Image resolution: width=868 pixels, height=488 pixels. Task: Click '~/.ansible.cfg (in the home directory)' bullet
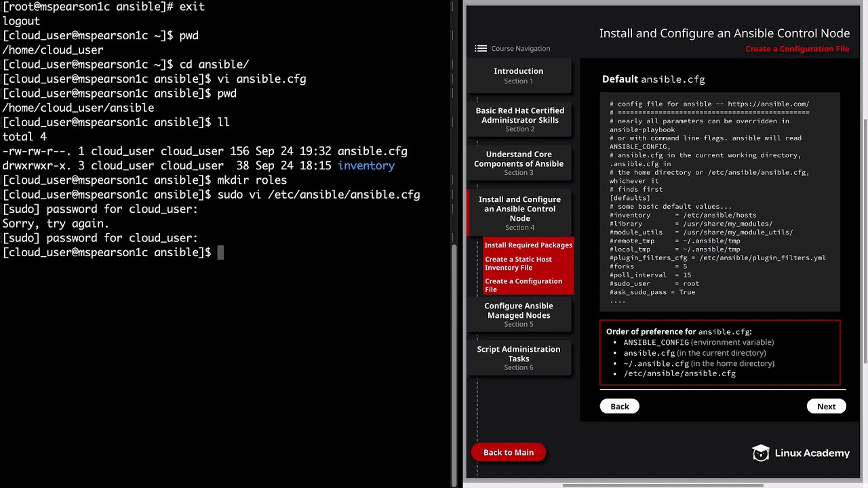698,364
